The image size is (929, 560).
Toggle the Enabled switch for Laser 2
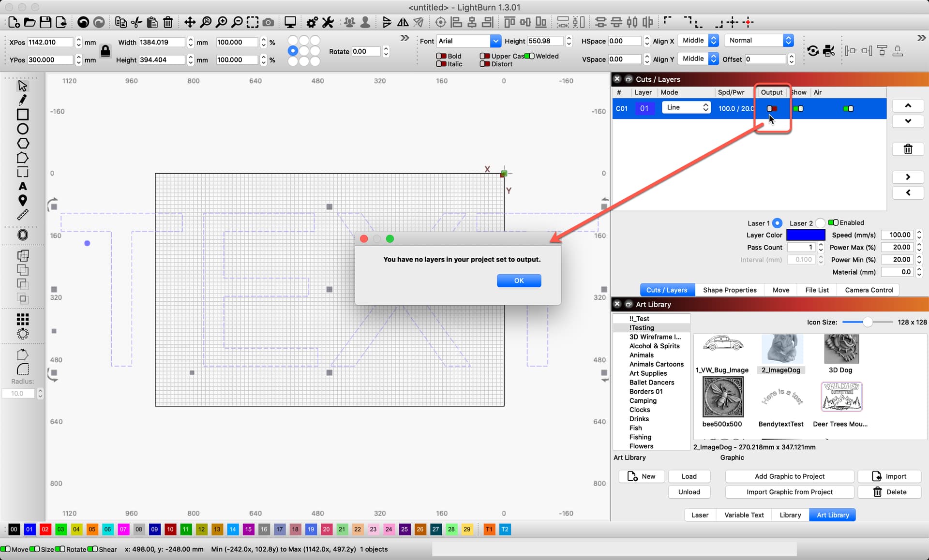click(833, 222)
